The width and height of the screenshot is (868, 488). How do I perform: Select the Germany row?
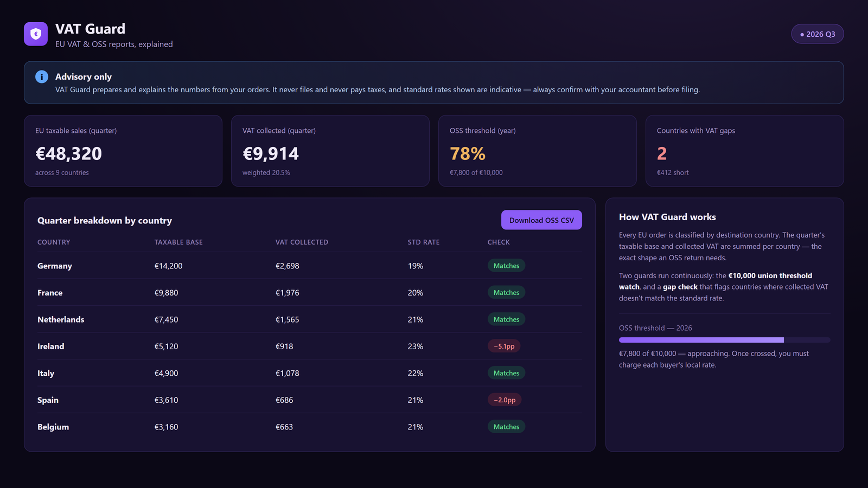[309, 266]
